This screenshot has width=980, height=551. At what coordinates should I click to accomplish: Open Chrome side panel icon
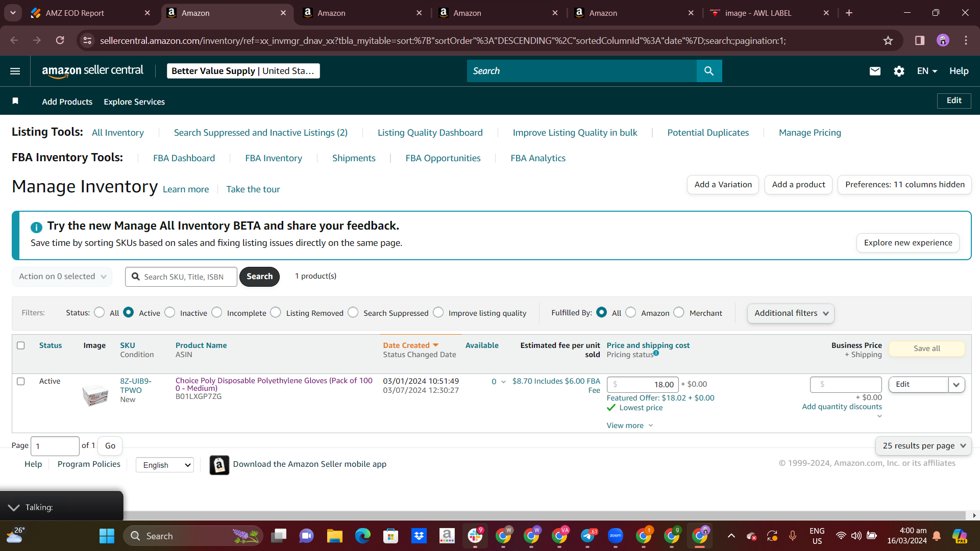click(919, 40)
